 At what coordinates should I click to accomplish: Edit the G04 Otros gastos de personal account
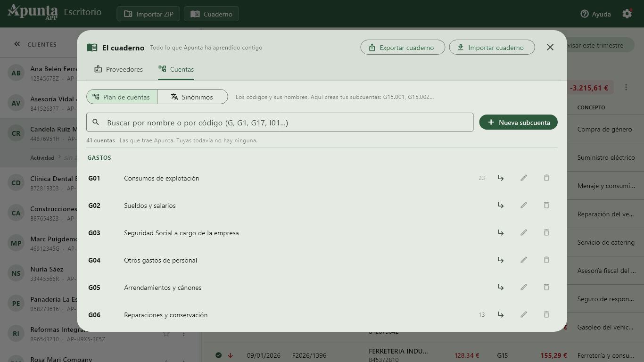tap(523, 260)
